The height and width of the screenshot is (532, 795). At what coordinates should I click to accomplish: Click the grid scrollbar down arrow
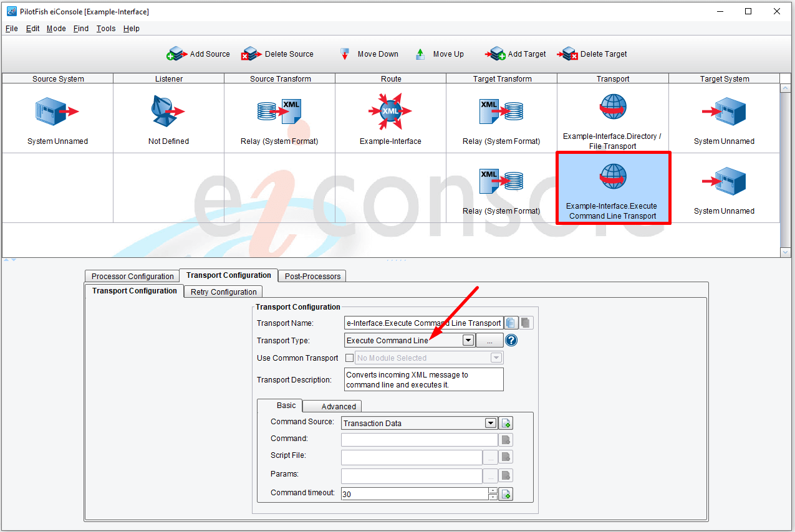786,252
